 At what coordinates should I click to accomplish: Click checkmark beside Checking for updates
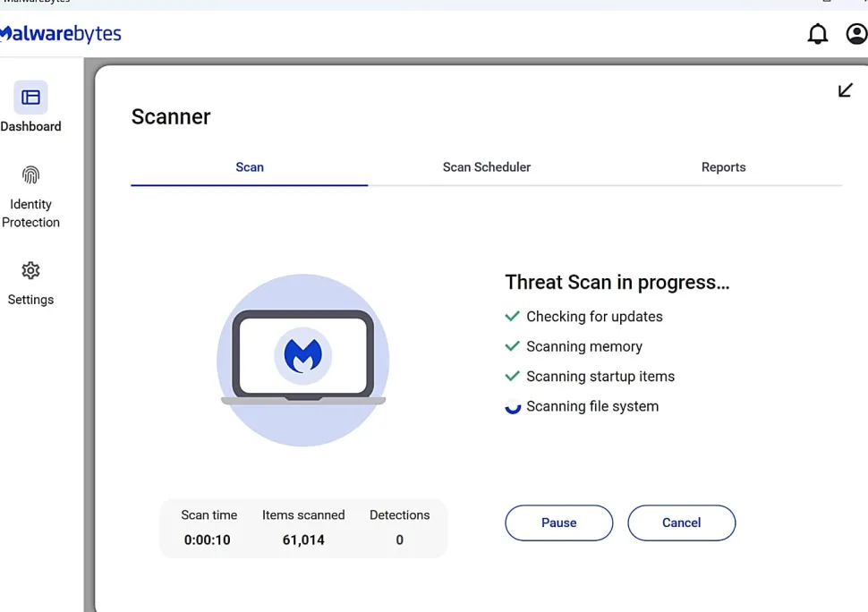[512, 316]
